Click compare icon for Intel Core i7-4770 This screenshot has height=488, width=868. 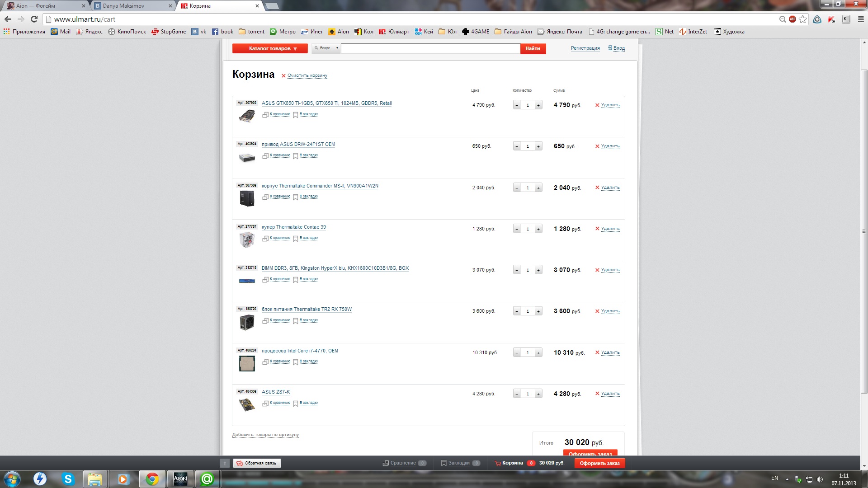[x=265, y=362]
